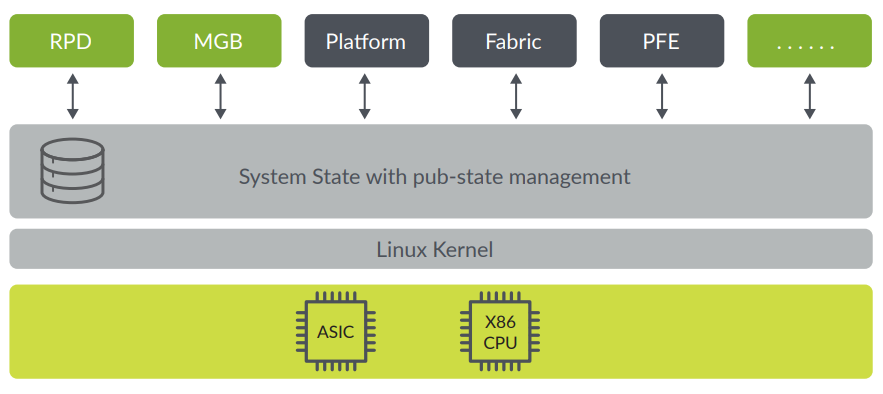Click the double arrow below MGB

[220, 96]
